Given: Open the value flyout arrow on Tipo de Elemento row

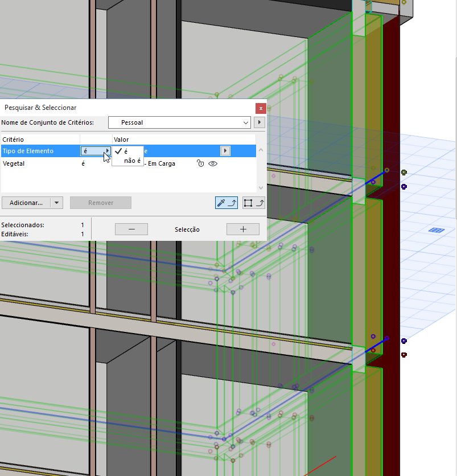Looking at the screenshot, I should (225, 150).
